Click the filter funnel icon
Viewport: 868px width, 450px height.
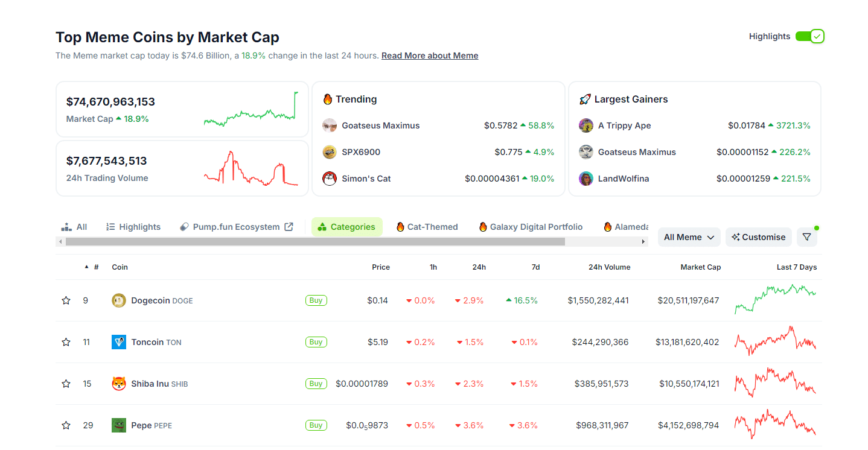tap(806, 237)
